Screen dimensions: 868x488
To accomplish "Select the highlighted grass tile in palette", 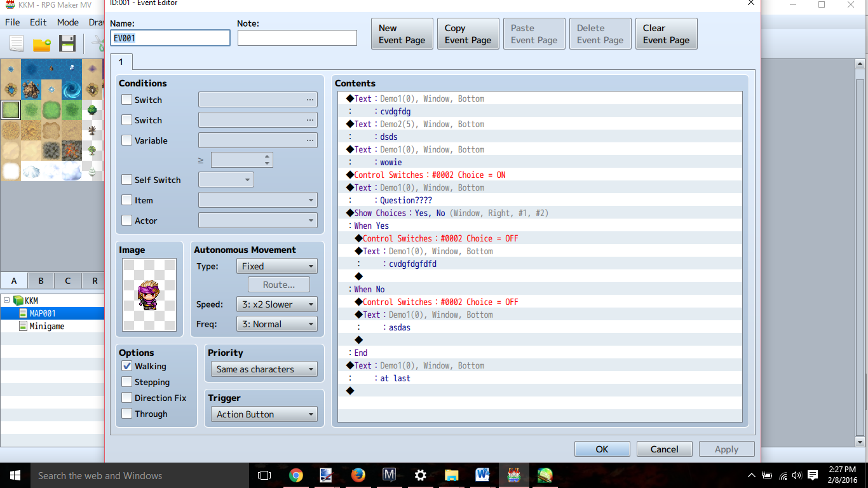I will click(x=11, y=110).
